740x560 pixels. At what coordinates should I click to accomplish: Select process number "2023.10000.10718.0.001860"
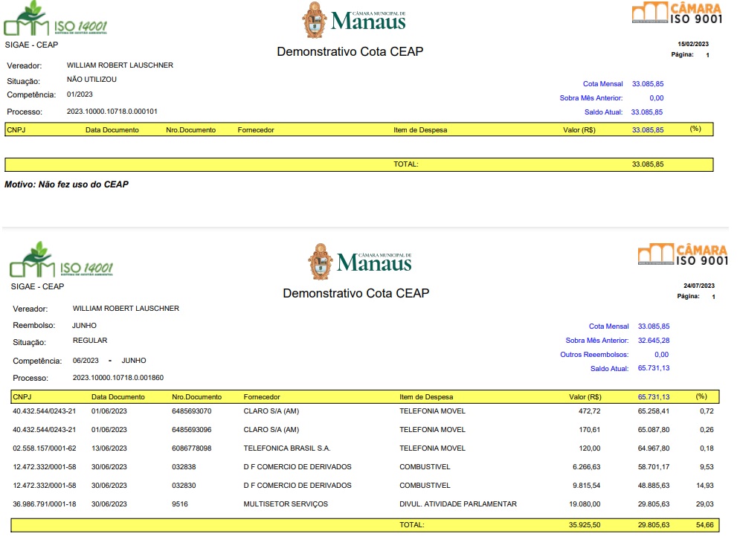[x=118, y=377]
